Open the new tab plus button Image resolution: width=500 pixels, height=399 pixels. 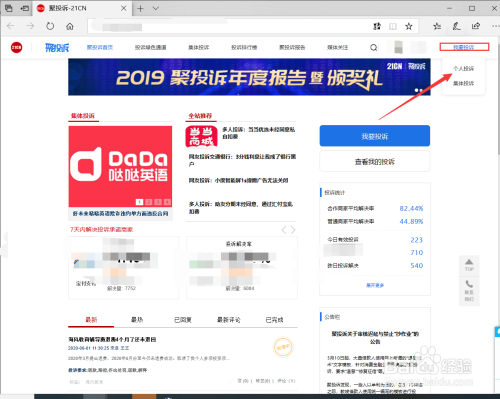click(140, 9)
